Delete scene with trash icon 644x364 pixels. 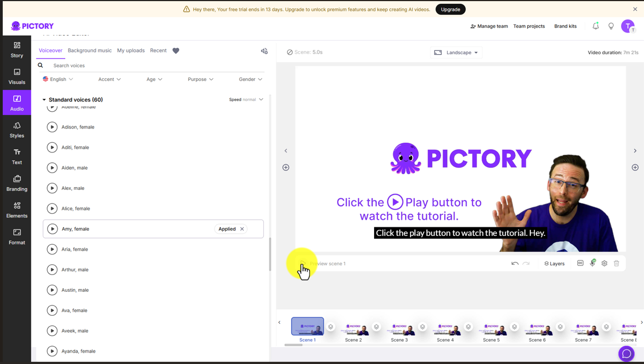point(616,264)
